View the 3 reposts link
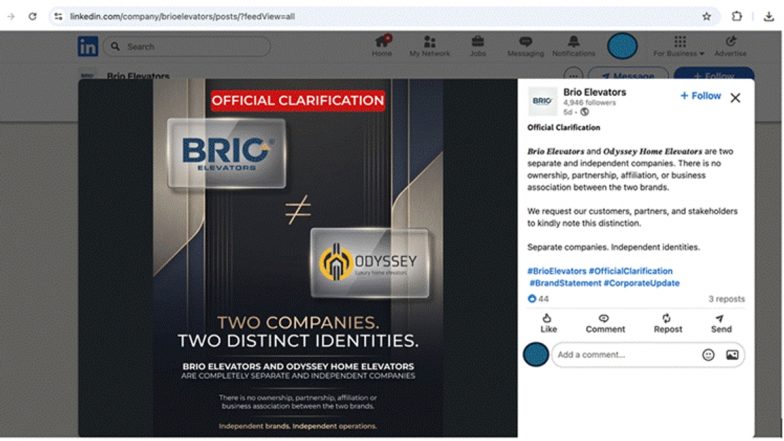The width and height of the screenshot is (784, 441). click(x=726, y=299)
